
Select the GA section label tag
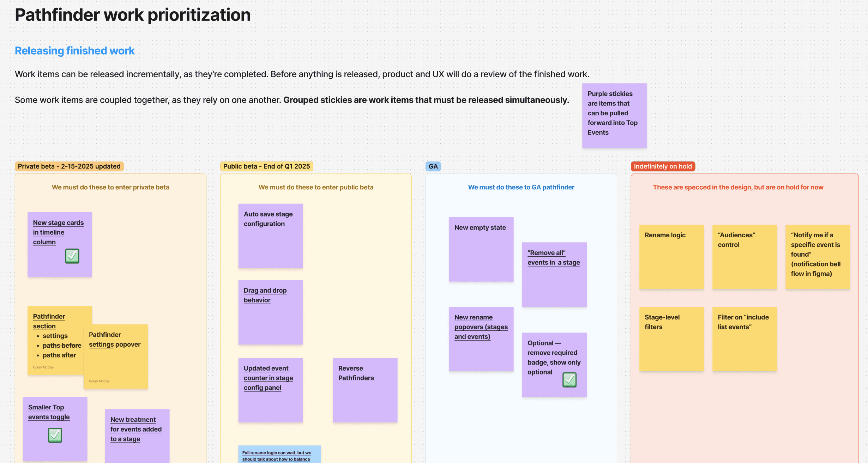pyautogui.click(x=433, y=166)
